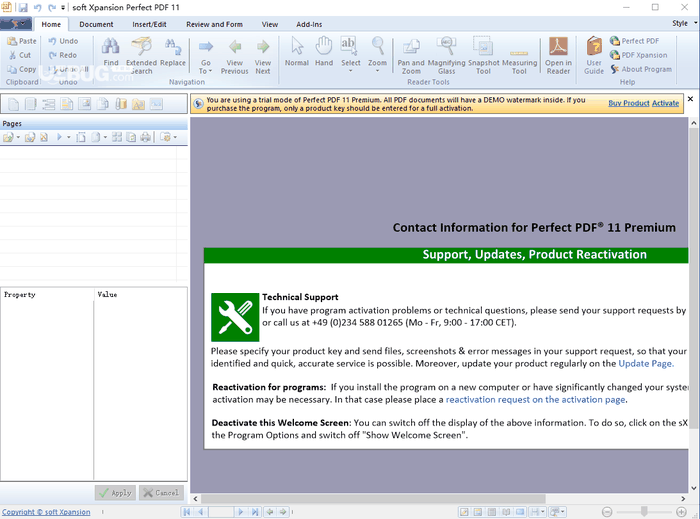Switch to the Document tab
The width and height of the screenshot is (700, 519).
pyautogui.click(x=96, y=25)
